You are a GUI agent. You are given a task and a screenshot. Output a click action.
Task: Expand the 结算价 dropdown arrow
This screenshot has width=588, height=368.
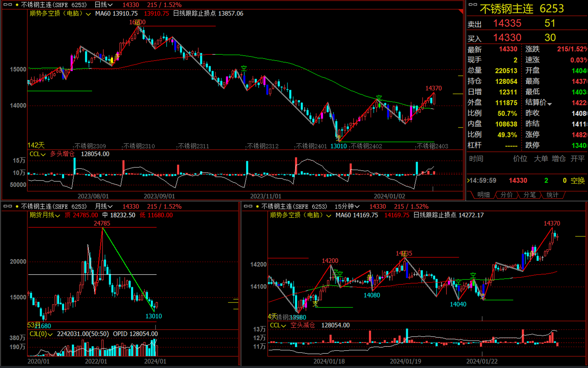click(549, 104)
